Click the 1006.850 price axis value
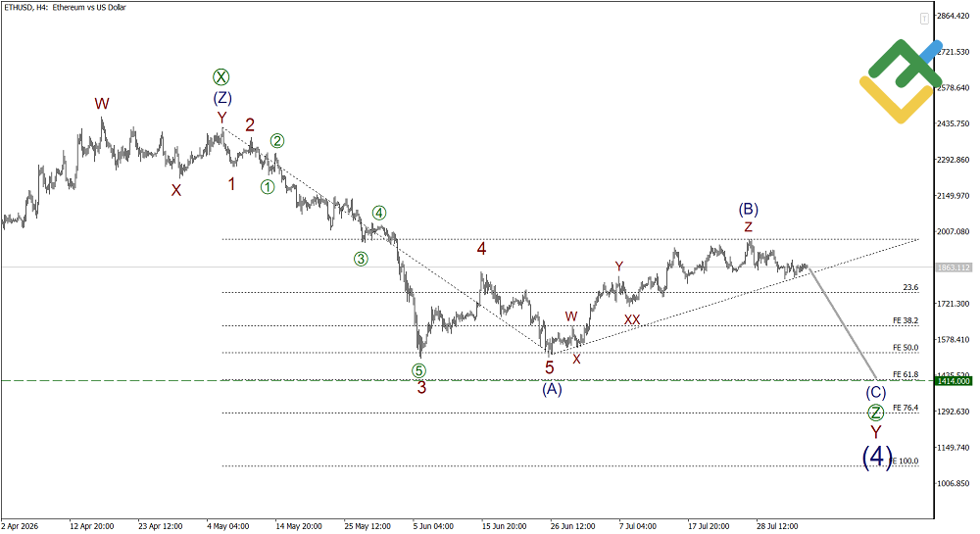 pyautogui.click(x=954, y=483)
